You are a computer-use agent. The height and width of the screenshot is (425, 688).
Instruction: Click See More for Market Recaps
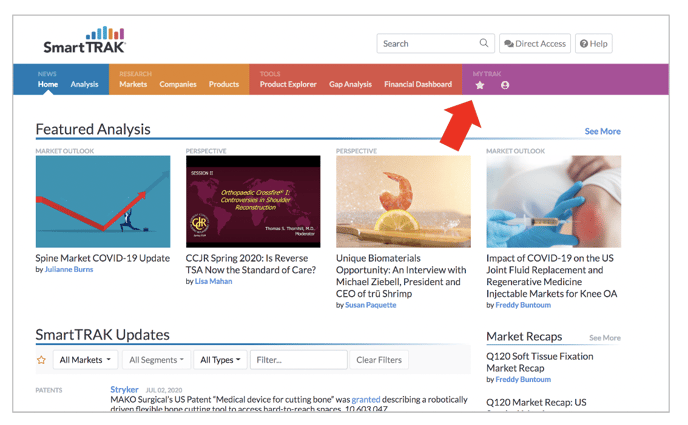(605, 338)
